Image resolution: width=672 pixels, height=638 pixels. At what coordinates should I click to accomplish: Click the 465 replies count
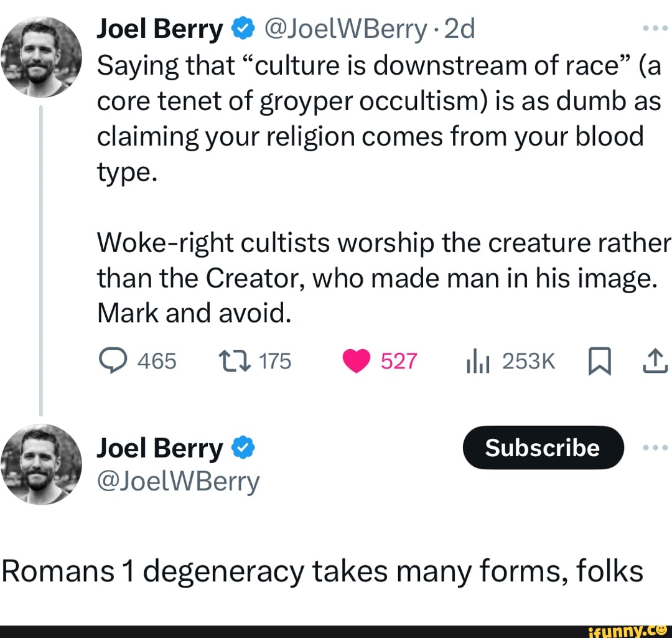[x=156, y=361]
